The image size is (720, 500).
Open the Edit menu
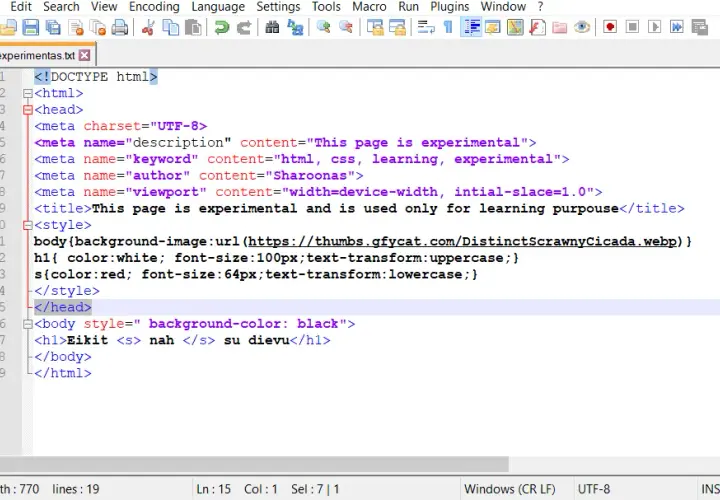(21, 7)
